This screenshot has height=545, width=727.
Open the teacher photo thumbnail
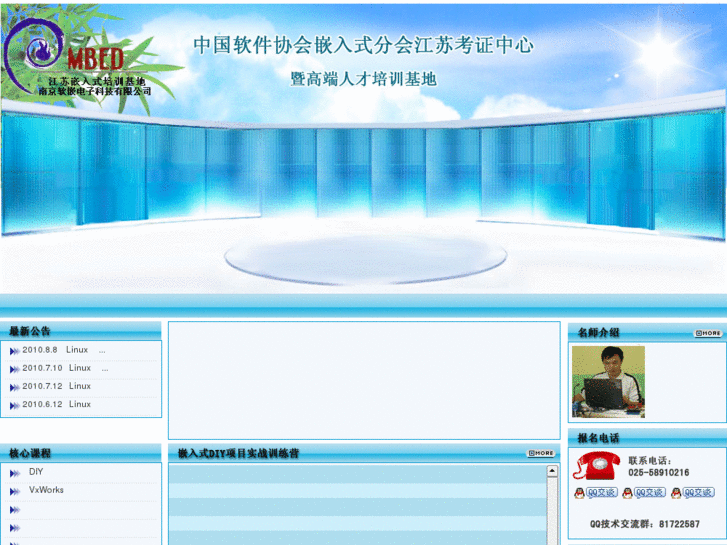tap(608, 382)
